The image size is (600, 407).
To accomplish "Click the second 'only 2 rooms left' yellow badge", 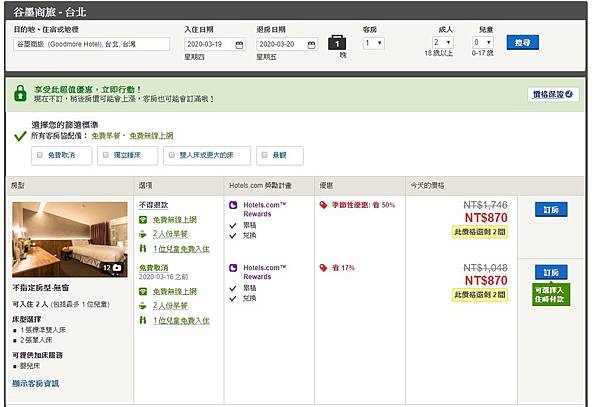I will coord(480,295).
